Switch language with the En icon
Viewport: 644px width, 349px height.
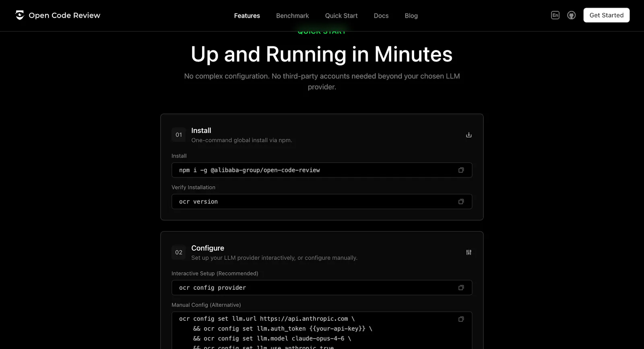(555, 15)
